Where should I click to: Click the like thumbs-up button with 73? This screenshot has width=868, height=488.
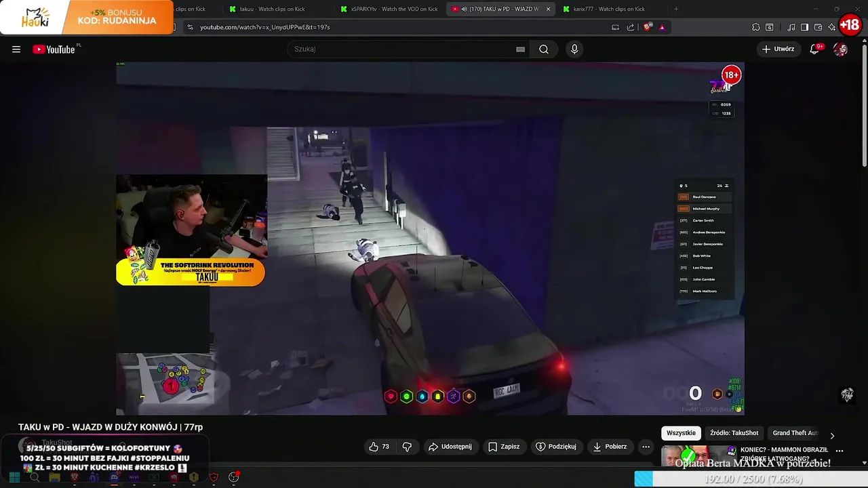click(x=379, y=447)
